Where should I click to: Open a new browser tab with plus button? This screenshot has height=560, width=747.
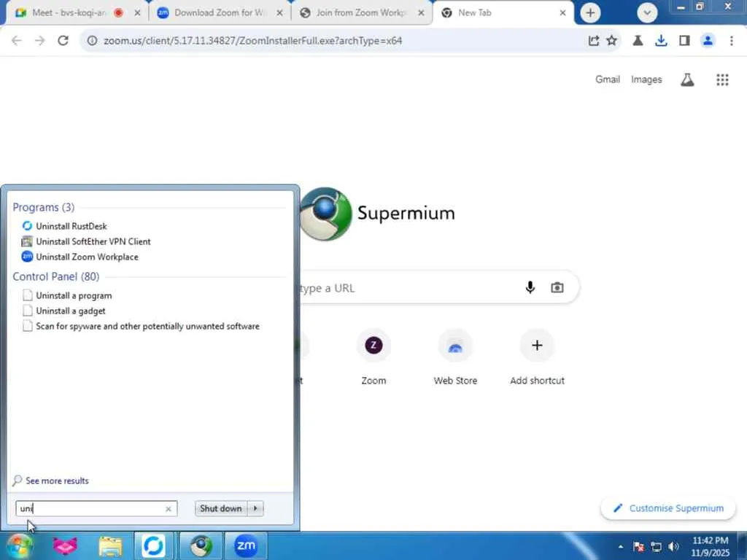(x=590, y=13)
